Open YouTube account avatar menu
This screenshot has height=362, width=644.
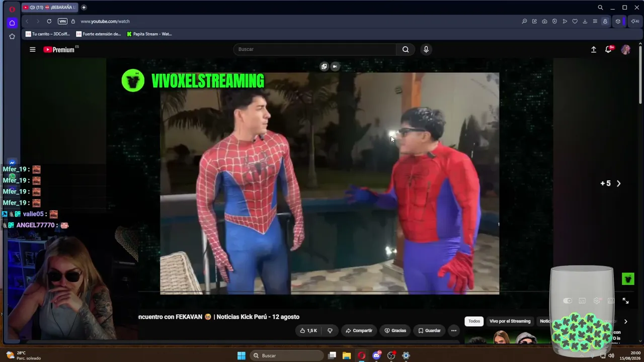[x=626, y=49]
